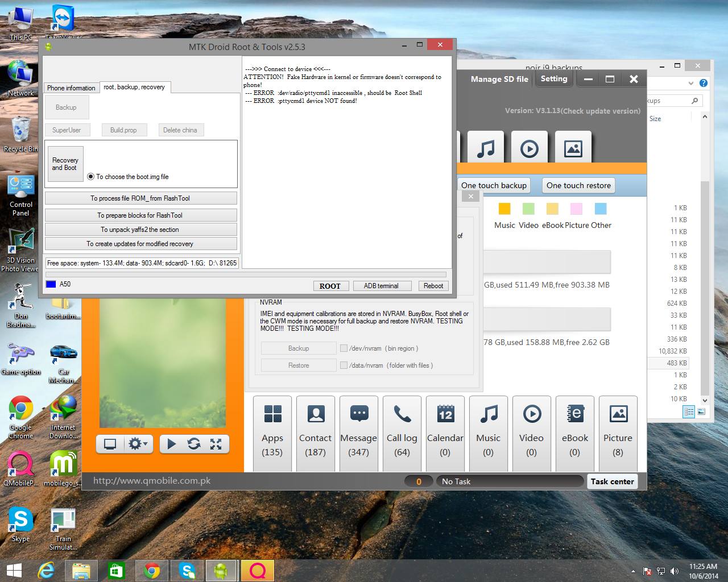This screenshot has width=728, height=582.
Task: Open Picture (8) tile
Action: pyautogui.click(x=618, y=434)
